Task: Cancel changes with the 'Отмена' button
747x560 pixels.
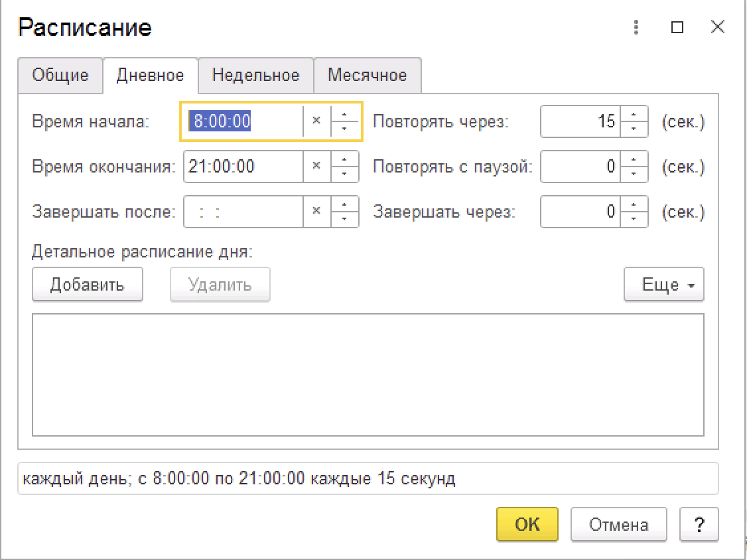Action: 618,525
